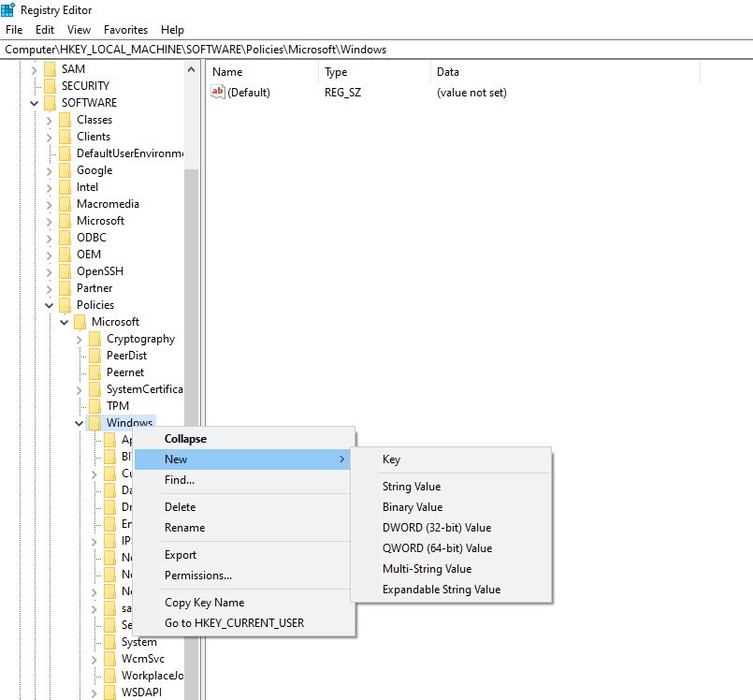The image size is (753, 700).
Task: Choose Multi-String Value
Action: tap(452, 569)
